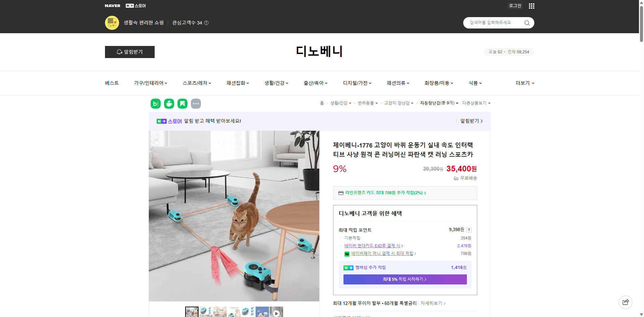Open the seller's Naver Blog icon

[155, 104]
